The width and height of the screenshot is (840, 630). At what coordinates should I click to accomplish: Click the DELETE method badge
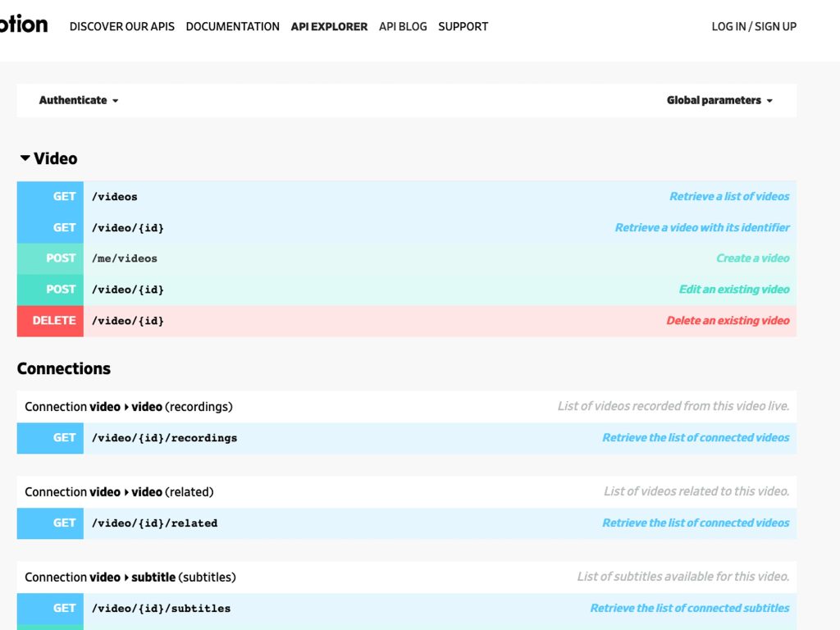(50, 321)
